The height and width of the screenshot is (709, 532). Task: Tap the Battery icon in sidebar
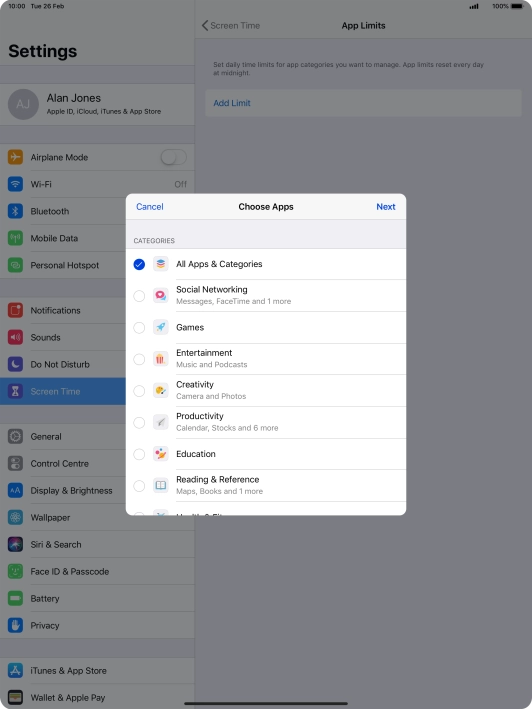click(x=15, y=598)
